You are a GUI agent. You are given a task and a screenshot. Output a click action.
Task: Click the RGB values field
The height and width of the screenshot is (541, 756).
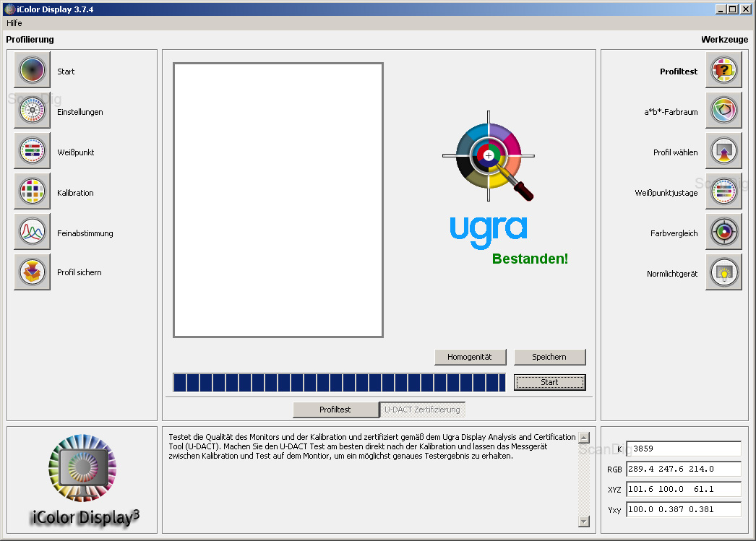point(684,469)
